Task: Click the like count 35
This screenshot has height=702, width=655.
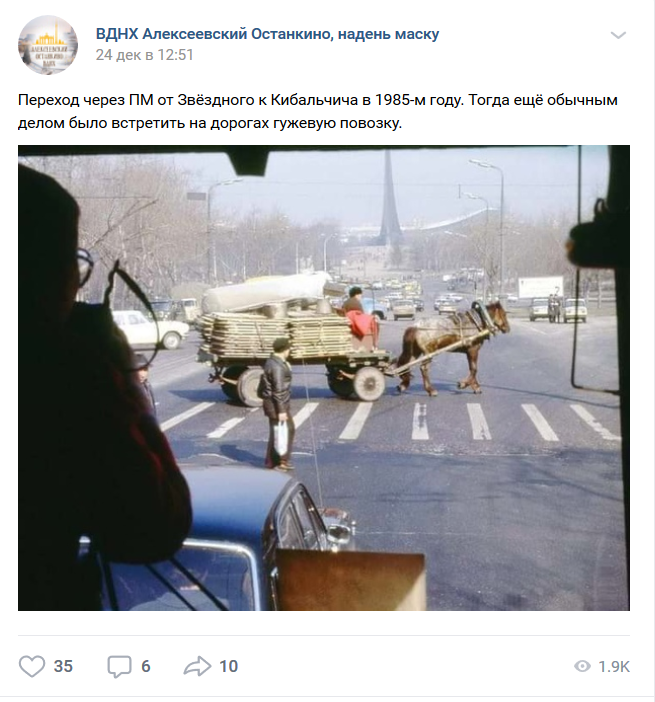Action: pyautogui.click(x=63, y=667)
